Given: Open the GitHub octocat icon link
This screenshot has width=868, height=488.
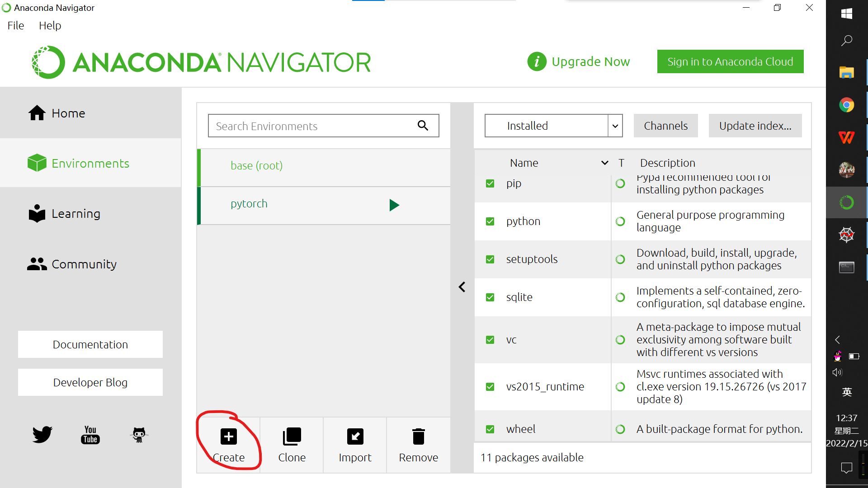Looking at the screenshot, I should point(139,435).
